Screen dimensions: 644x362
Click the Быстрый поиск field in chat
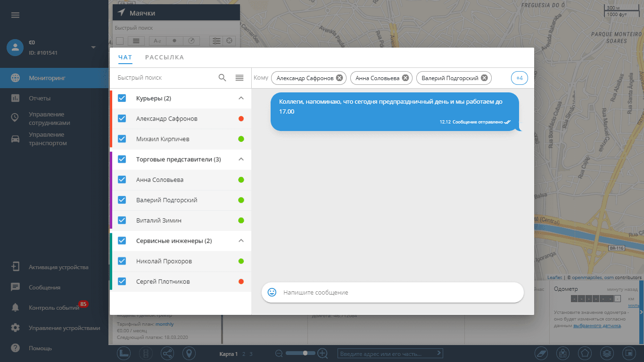click(x=165, y=78)
